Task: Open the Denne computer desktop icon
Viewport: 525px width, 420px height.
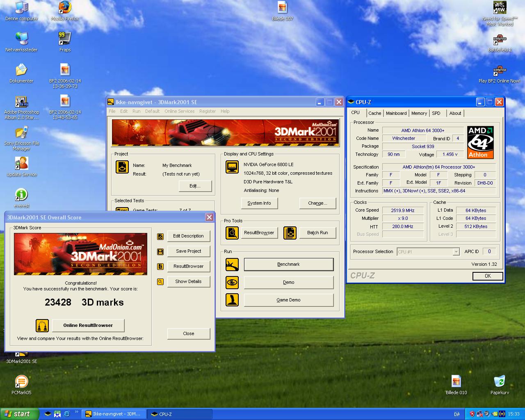Action: click(x=21, y=11)
